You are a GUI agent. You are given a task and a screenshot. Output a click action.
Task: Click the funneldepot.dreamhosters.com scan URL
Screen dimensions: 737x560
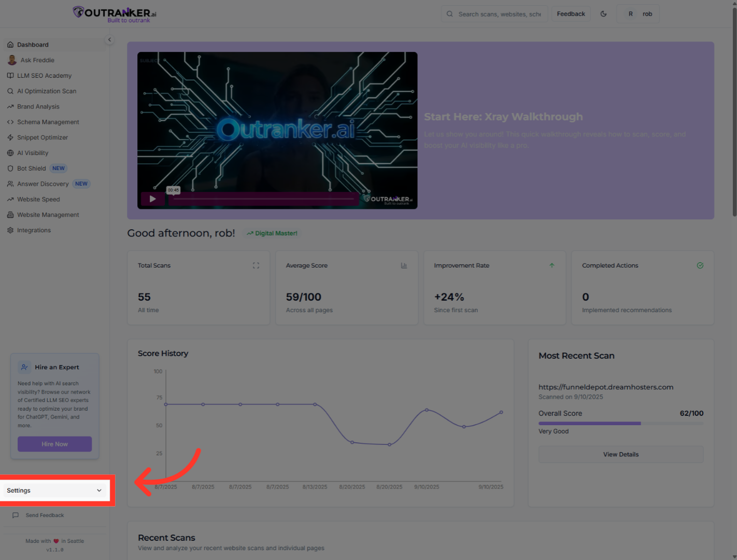(606, 387)
